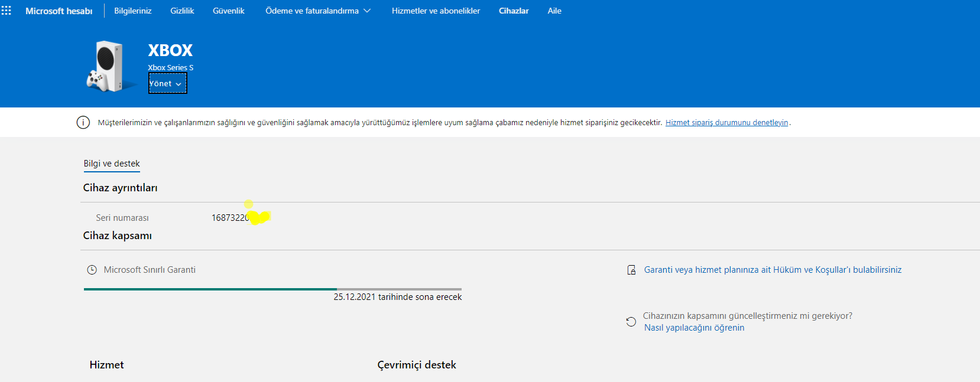Click the document icon next to Garanti terms

point(631,270)
